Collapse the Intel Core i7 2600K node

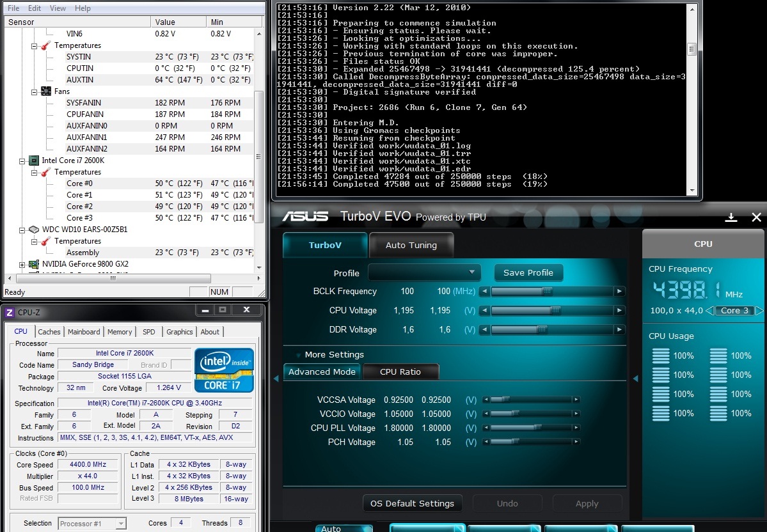pyautogui.click(x=22, y=161)
